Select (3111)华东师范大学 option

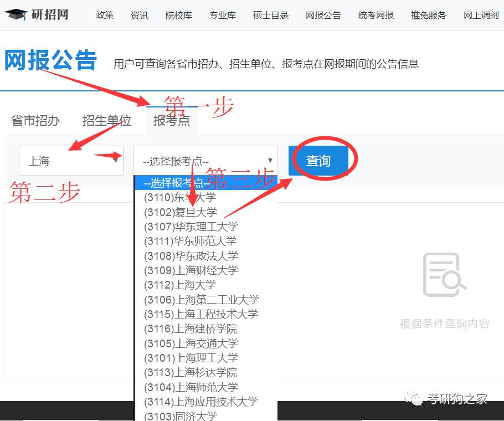pos(205,241)
